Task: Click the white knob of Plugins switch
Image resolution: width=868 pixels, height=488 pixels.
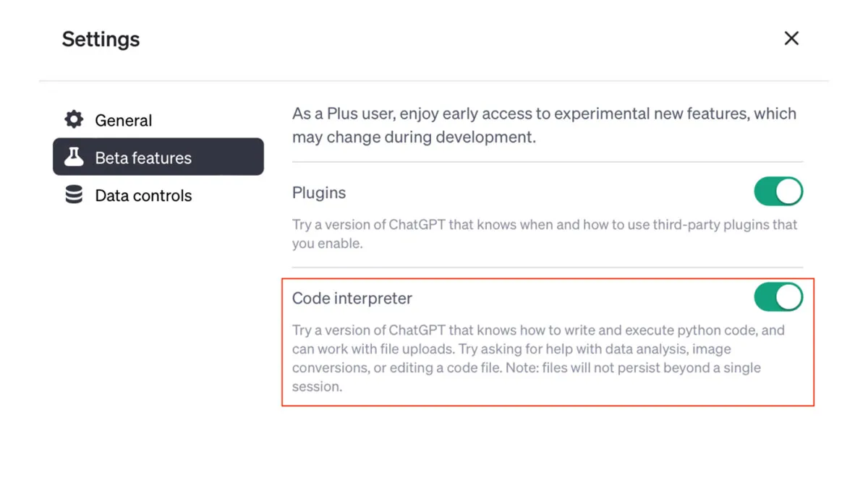Action: [788, 192]
